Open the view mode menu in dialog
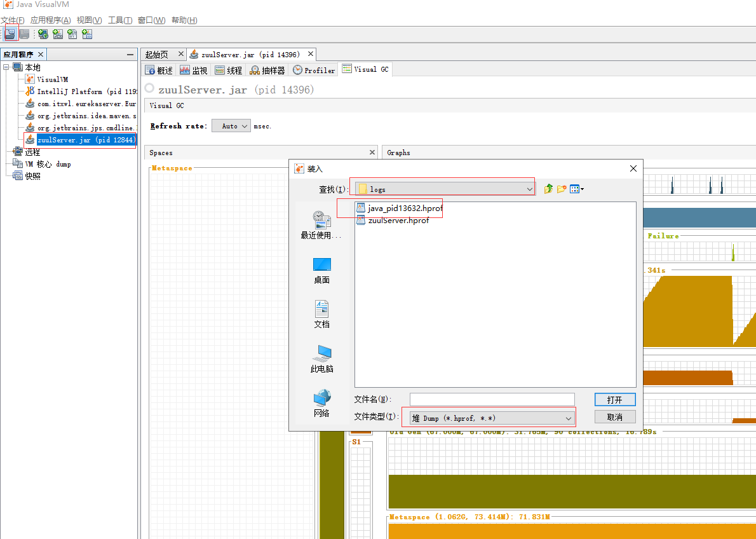The image size is (756, 539). pos(575,188)
